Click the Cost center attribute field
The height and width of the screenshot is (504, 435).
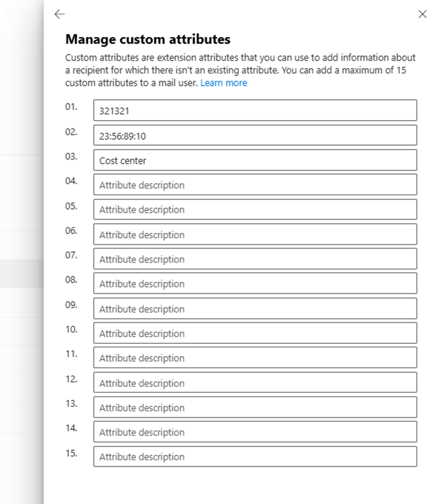coord(255,161)
